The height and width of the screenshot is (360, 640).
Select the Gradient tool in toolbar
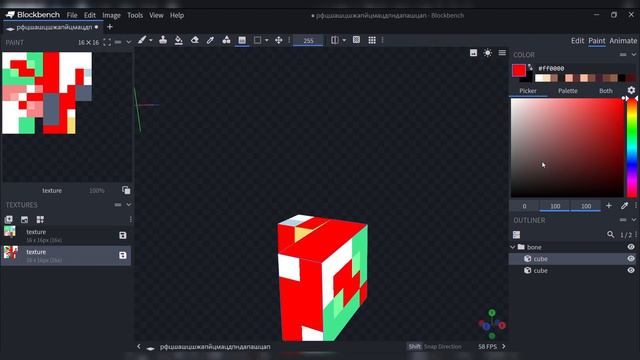(242, 40)
